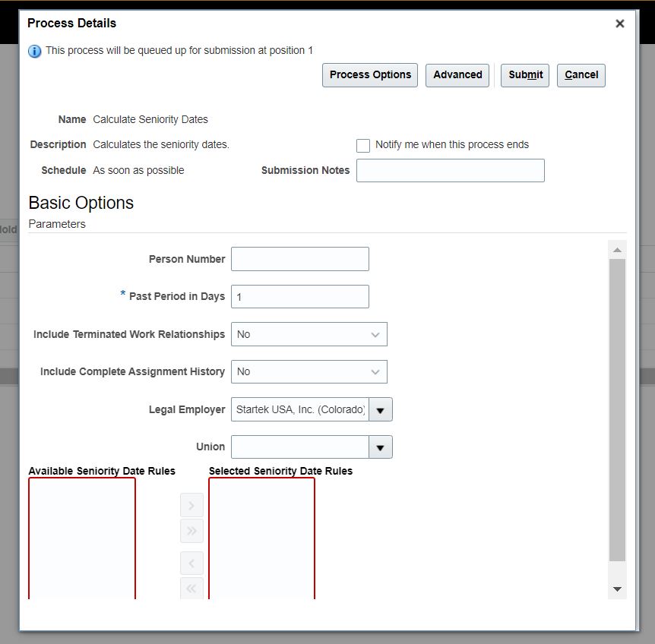
Task: Click inside the Person Number field
Action: [299, 259]
